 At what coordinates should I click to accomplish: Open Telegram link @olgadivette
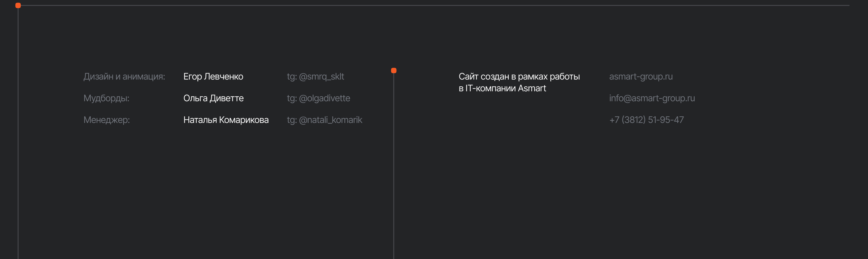click(318, 98)
